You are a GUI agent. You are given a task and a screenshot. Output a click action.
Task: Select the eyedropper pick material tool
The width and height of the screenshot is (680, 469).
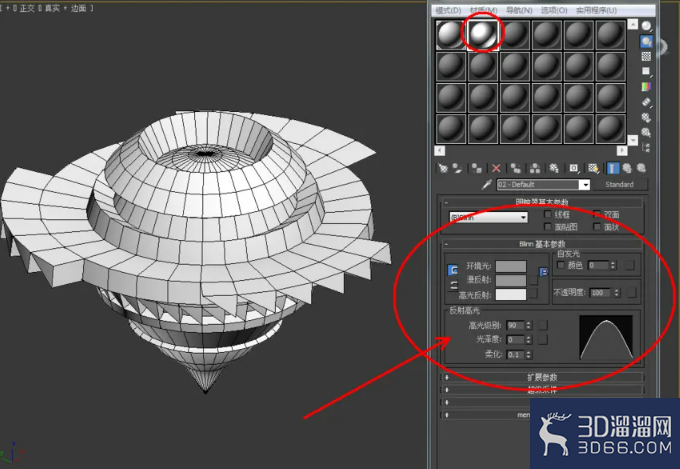487,184
